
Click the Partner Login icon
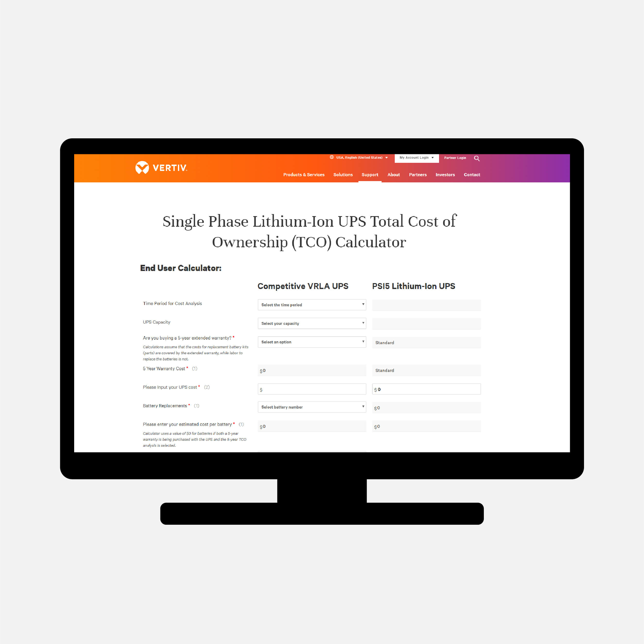pyautogui.click(x=455, y=158)
